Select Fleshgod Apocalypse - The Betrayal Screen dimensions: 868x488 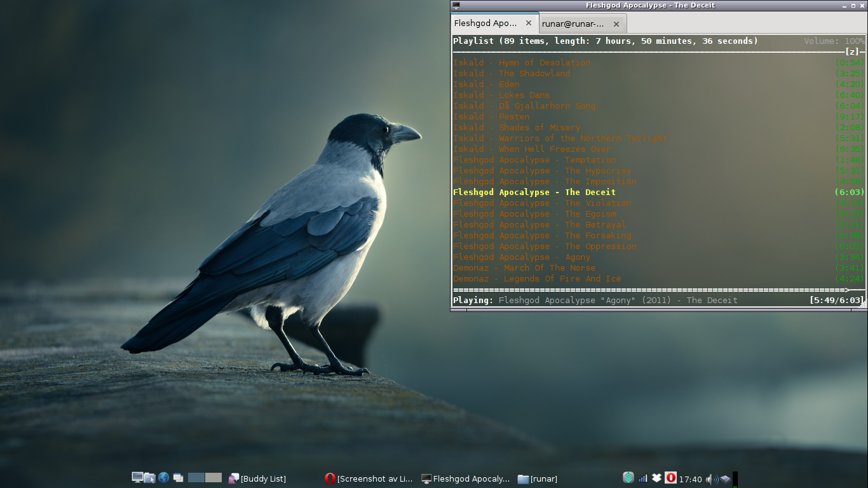coord(539,224)
